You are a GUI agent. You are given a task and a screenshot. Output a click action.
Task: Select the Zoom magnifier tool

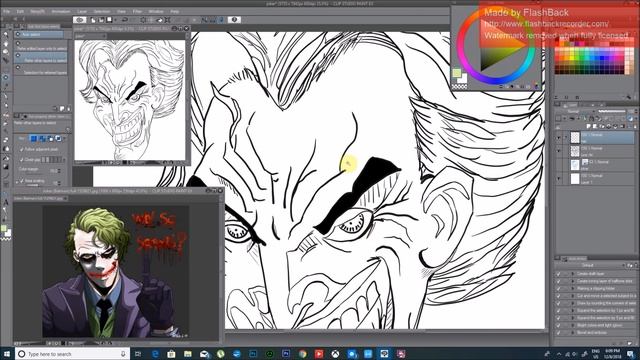tap(6, 34)
